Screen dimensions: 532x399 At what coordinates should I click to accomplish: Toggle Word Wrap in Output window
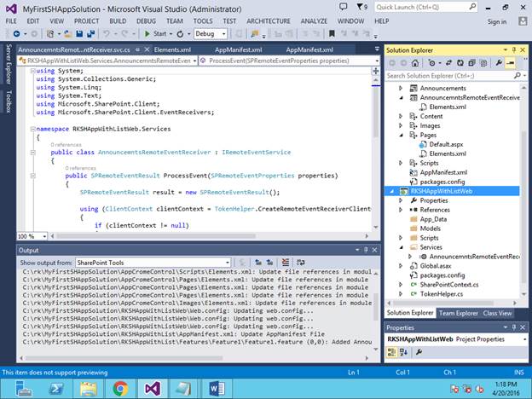tap(300, 263)
